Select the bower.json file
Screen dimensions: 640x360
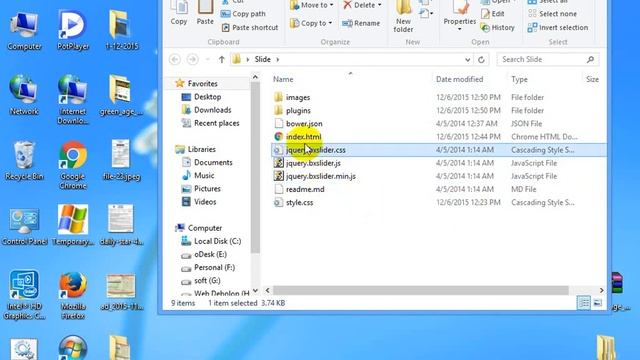pyautogui.click(x=304, y=124)
